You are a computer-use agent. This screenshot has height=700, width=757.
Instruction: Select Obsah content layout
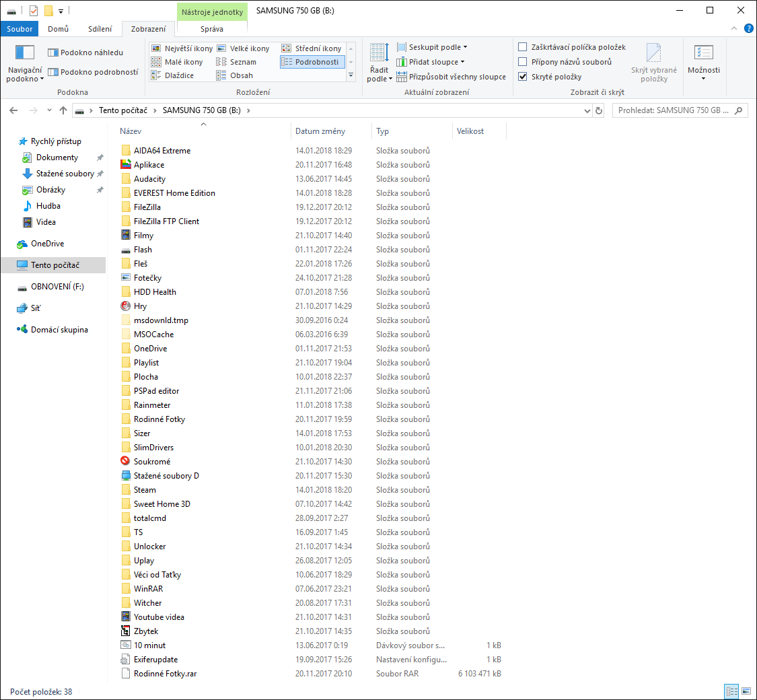235,75
